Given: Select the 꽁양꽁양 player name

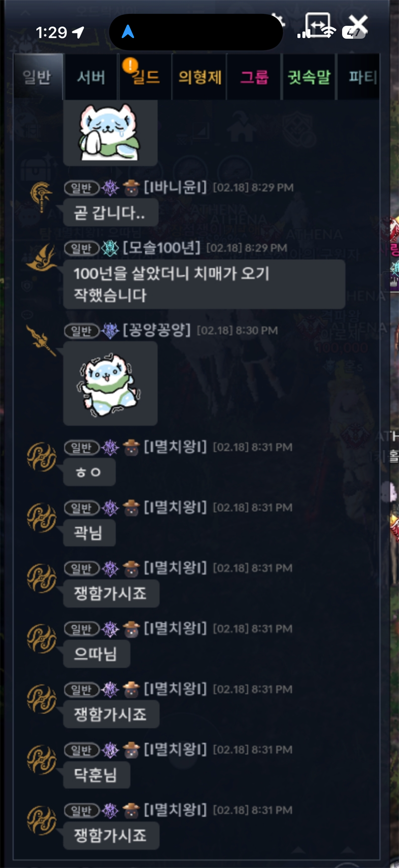Looking at the screenshot, I should pyautogui.click(x=157, y=330).
